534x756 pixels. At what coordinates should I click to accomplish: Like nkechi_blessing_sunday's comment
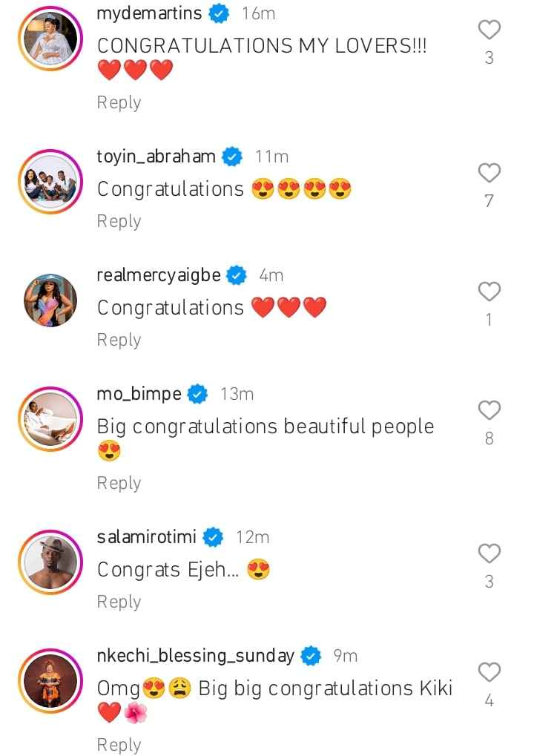click(489, 671)
